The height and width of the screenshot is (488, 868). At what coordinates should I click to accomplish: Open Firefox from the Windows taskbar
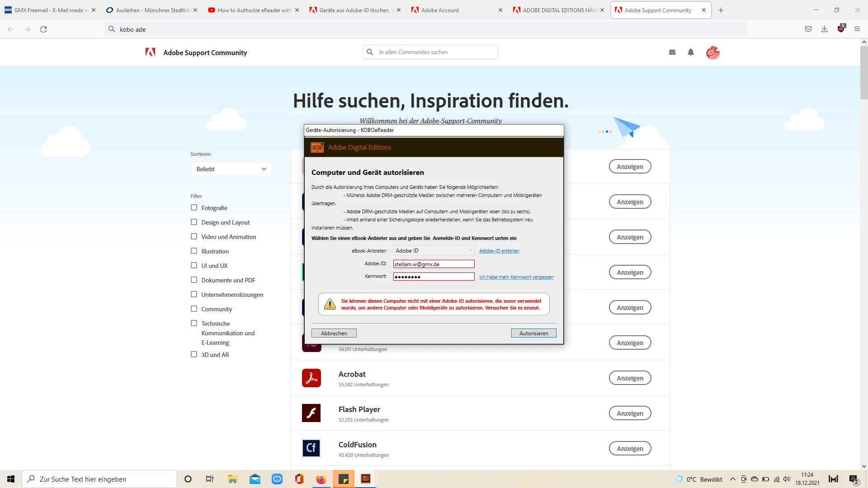(x=321, y=479)
